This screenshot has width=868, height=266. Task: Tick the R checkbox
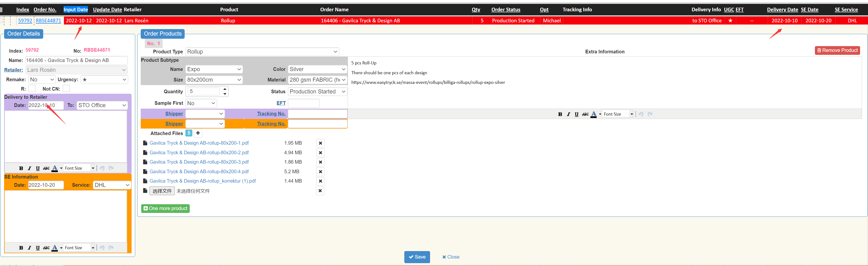click(32, 89)
